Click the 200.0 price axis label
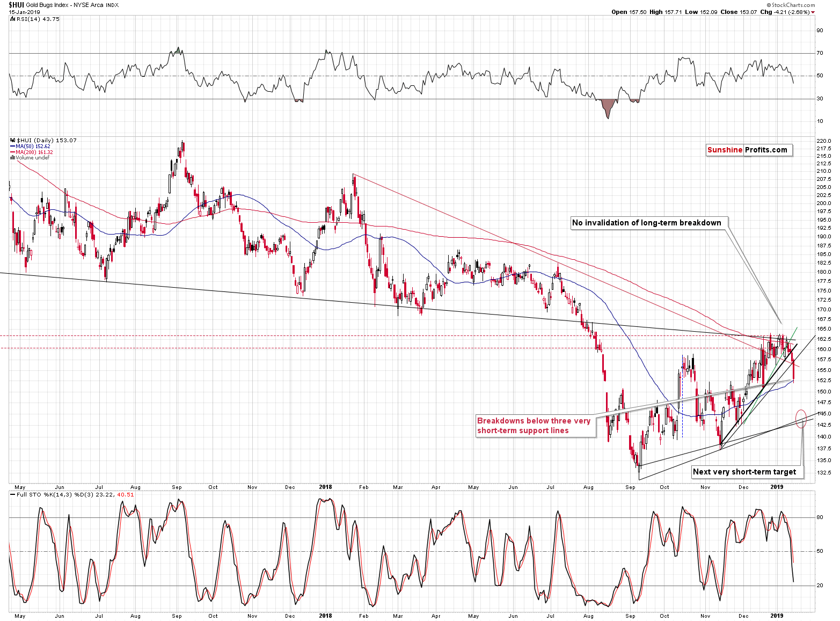The width and height of the screenshot is (840, 621). [824, 203]
